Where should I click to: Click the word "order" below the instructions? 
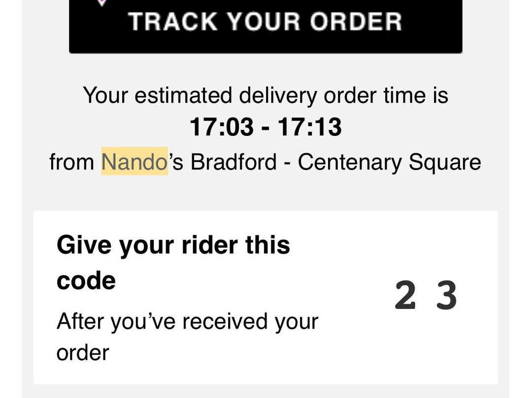click(x=82, y=353)
